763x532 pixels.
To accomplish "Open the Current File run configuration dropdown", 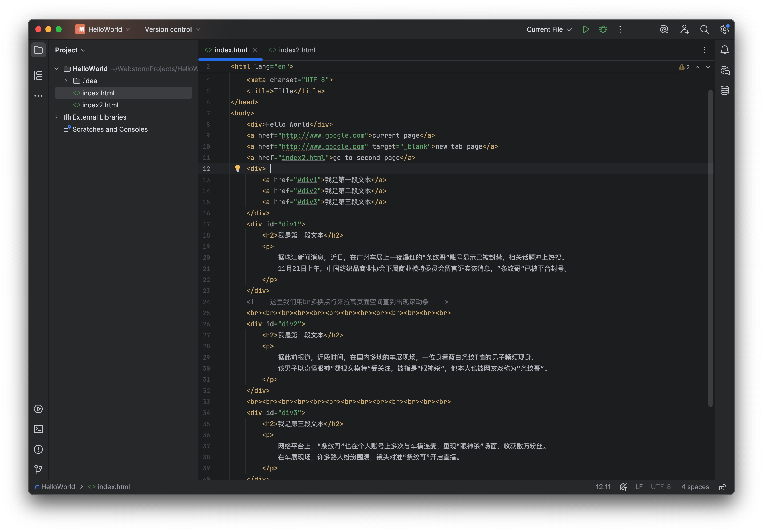I will [549, 29].
